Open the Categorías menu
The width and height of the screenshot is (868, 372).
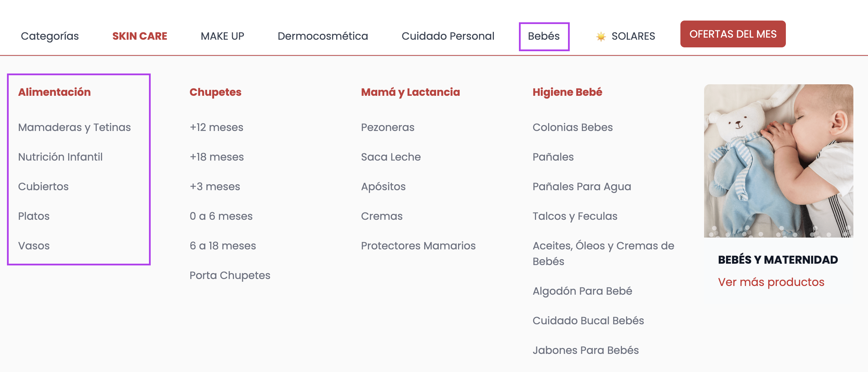click(x=50, y=36)
